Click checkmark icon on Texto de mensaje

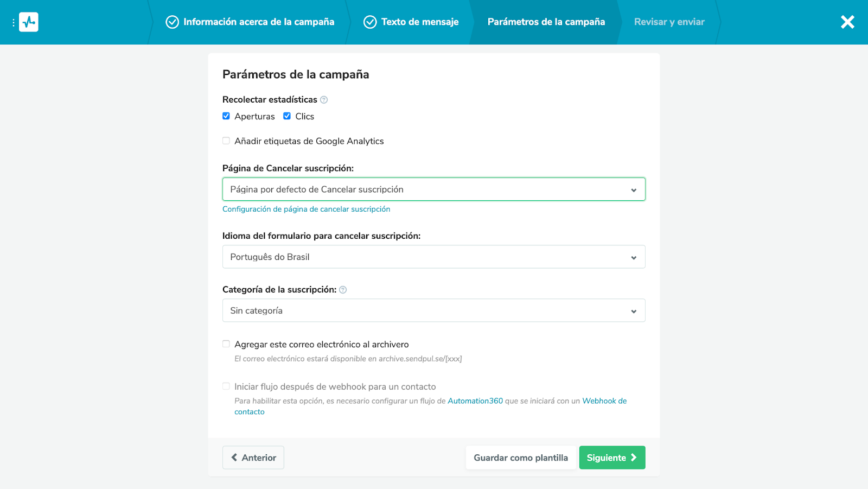tap(370, 22)
